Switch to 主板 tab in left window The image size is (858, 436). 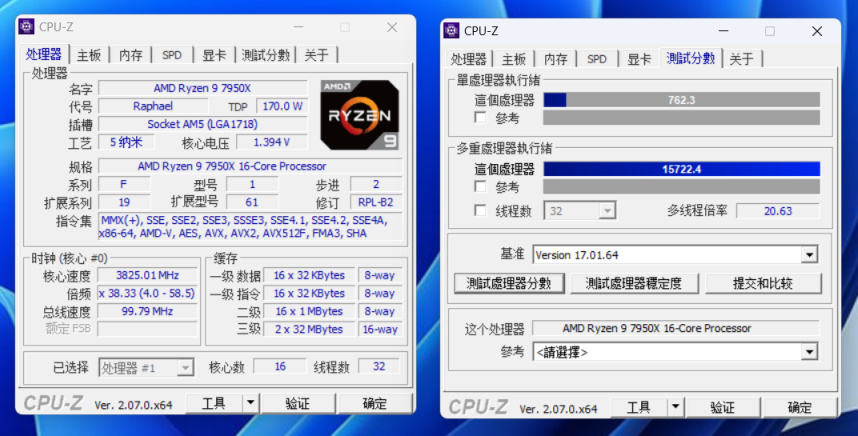coord(89,55)
